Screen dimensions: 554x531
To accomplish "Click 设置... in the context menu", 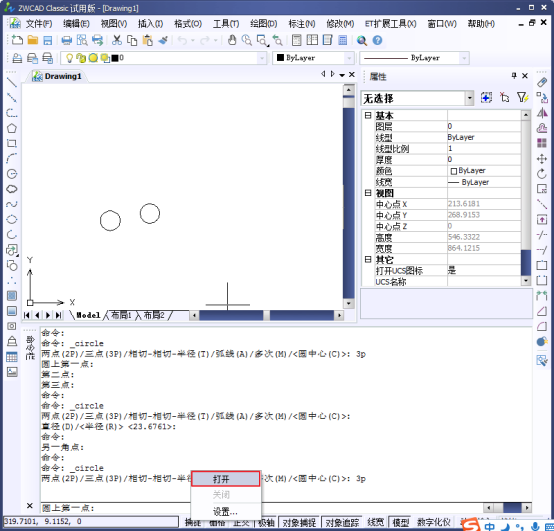I will [226, 511].
